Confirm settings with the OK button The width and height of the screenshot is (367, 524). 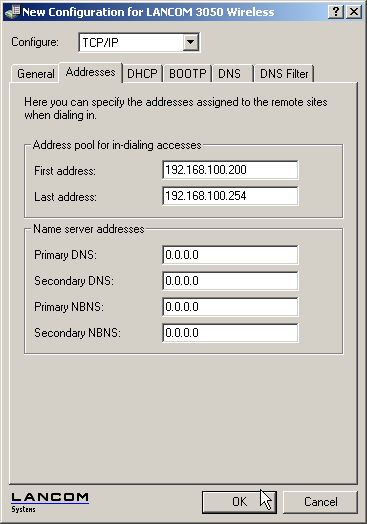239,502
